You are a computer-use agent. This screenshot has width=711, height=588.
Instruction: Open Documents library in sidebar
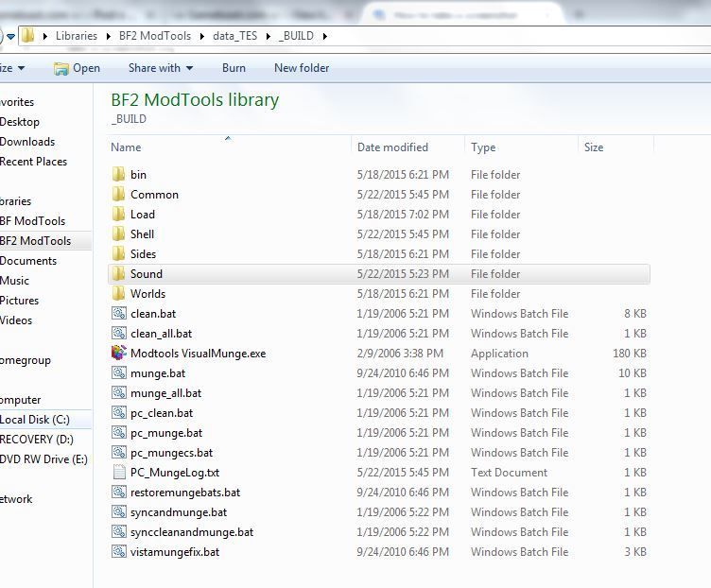[x=28, y=261]
